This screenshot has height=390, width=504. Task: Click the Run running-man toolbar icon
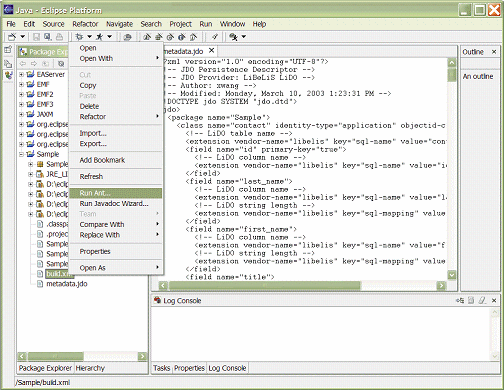[x=99, y=37]
